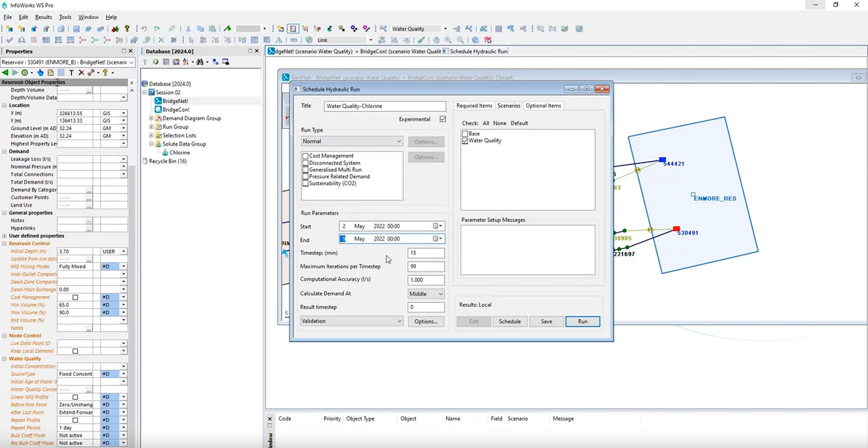Click the green back arrow in Properties
The height and width of the screenshot is (448, 868).
click(x=5, y=72)
